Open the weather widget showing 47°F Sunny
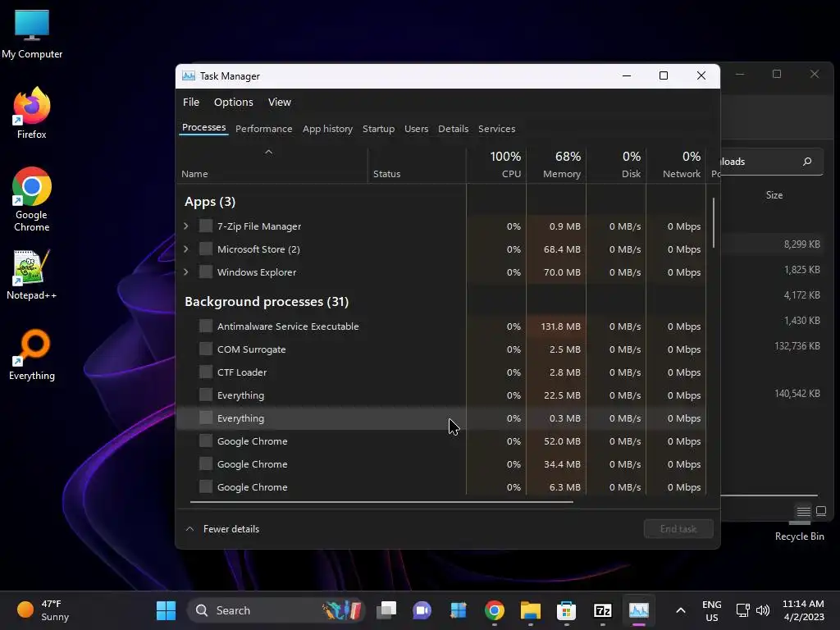This screenshot has height=630, width=840. (43, 610)
